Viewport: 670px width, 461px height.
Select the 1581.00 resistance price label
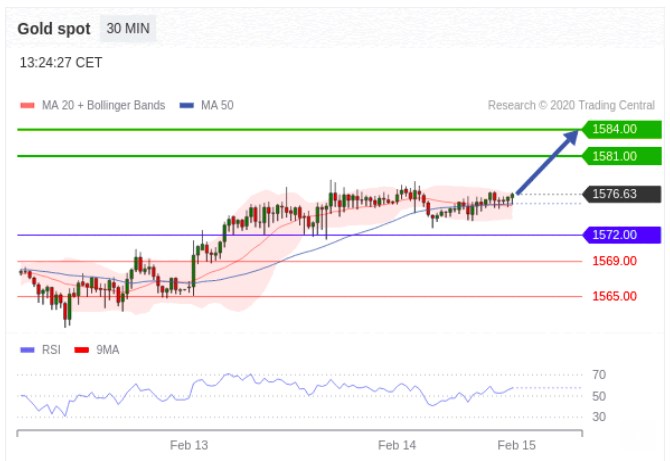coord(622,156)
